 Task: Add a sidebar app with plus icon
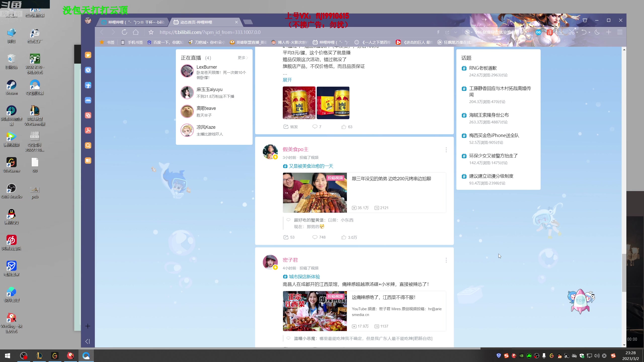[x=88, y=326]
